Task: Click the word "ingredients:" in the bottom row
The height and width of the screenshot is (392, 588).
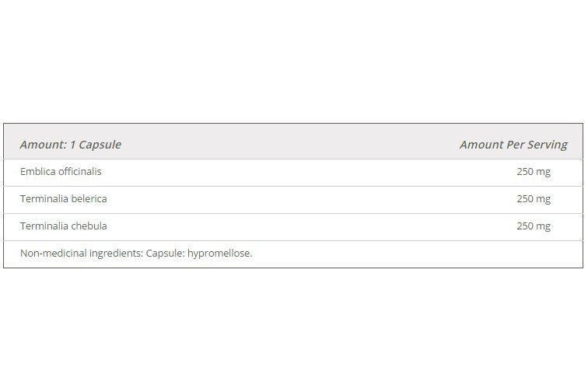Action: [x=114, y=254]
